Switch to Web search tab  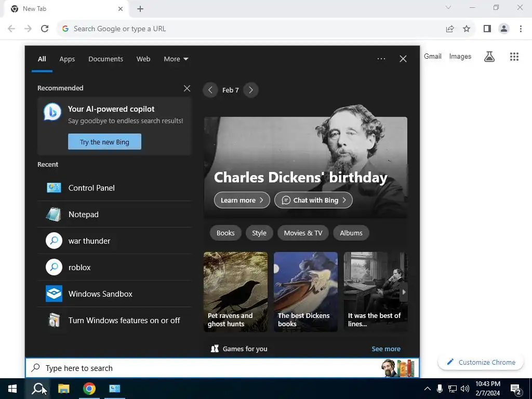(143, 59)
